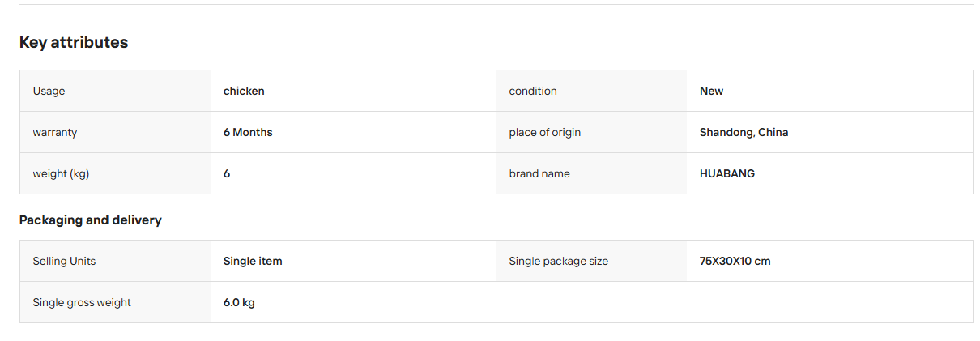The width and height of the screenshot is (980, 341).
Task: Click the Single item value
Action: pyautogui.click(x=253, y=261)
